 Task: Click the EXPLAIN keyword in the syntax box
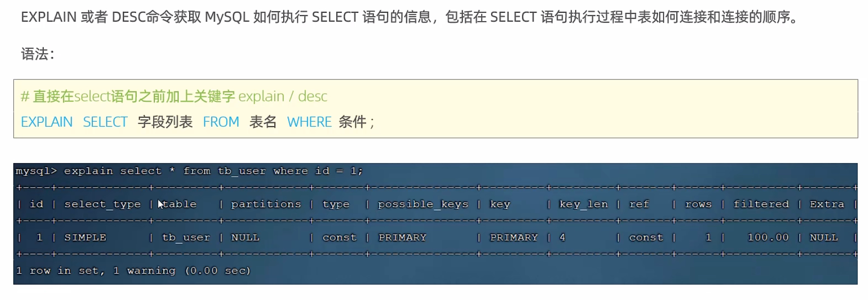click(x=47, y=122)
